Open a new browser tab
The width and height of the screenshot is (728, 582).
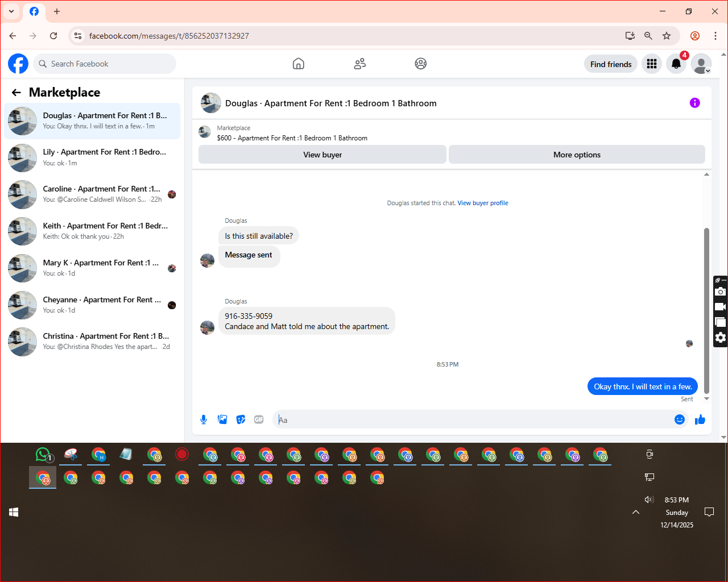(x=57, y=11)
